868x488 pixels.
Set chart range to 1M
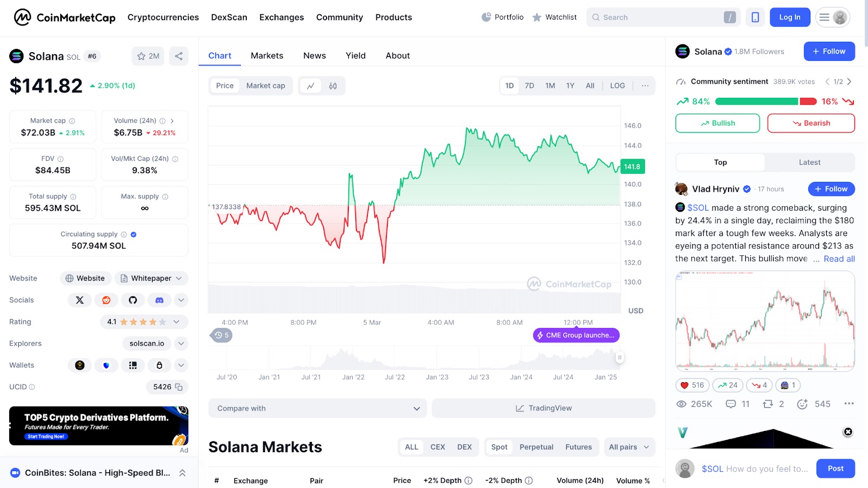(x=550, y=86)
